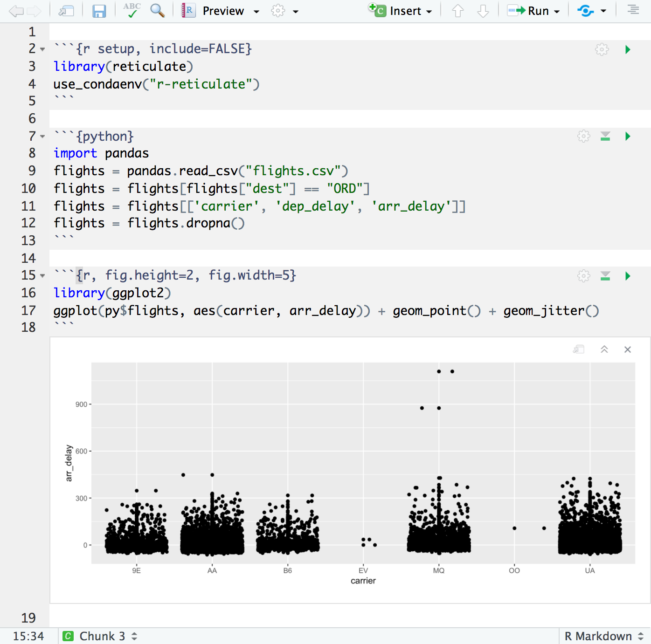This screenshot has height=644, width=651.
Task: Collapse the plot output panel
Action: [x=604, y=349]
